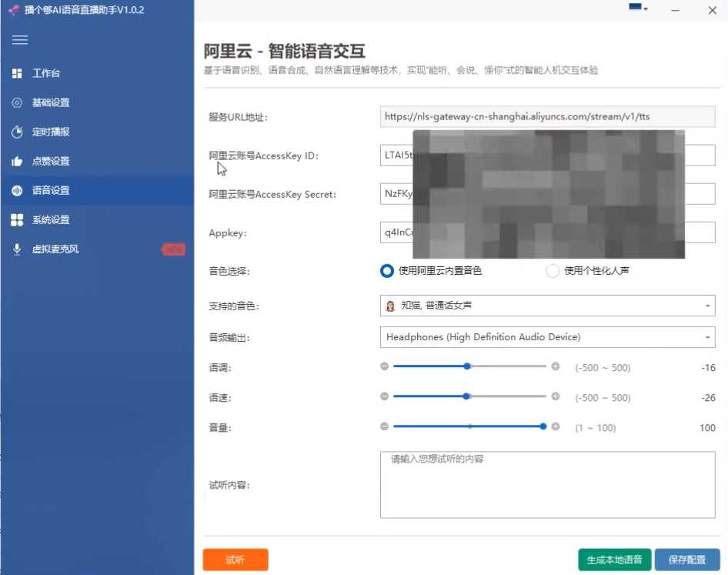Open 基础设置 menu item

click(x=97, y=102)
